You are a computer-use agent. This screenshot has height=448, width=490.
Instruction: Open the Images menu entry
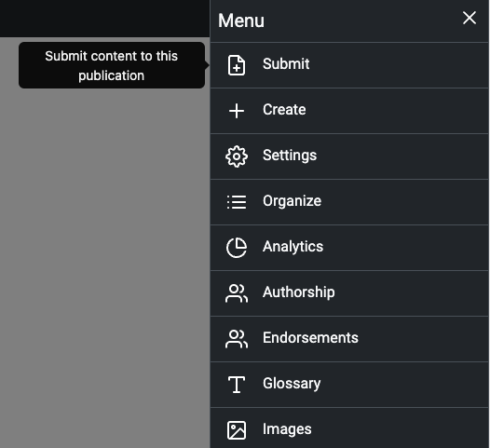(349, 428)
